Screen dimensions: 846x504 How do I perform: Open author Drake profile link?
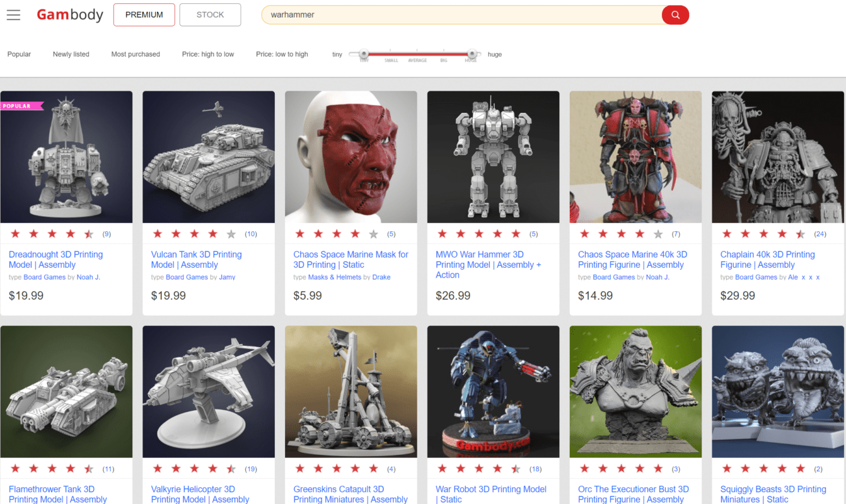pos(381,277)
